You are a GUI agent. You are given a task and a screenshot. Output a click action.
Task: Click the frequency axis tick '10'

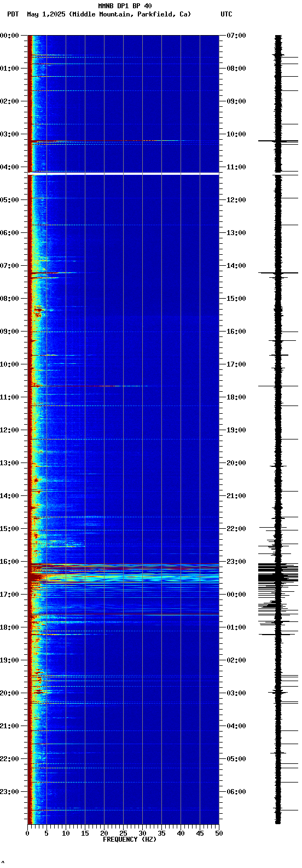(66, 833)
